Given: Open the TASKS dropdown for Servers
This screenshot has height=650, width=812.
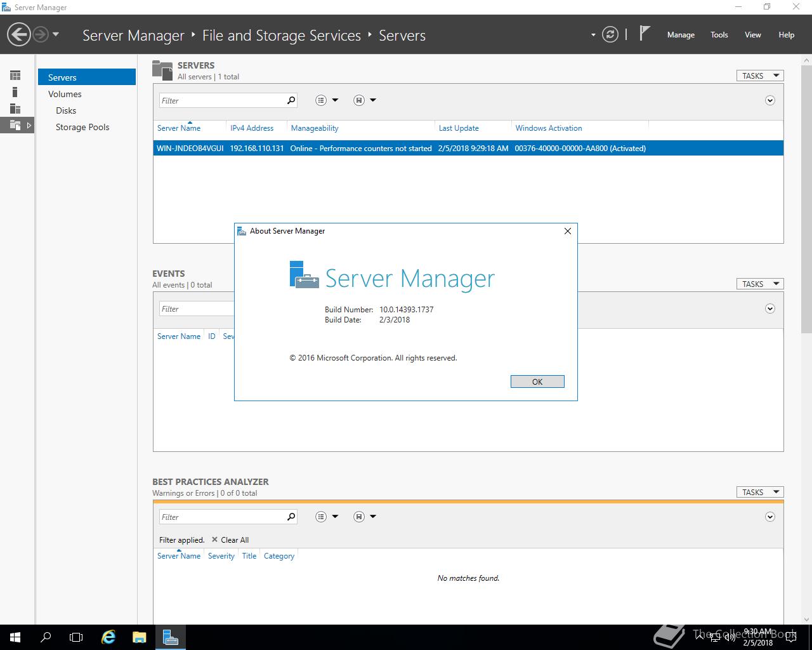Looking at the screenshot, I should click(x=760, y=76).
